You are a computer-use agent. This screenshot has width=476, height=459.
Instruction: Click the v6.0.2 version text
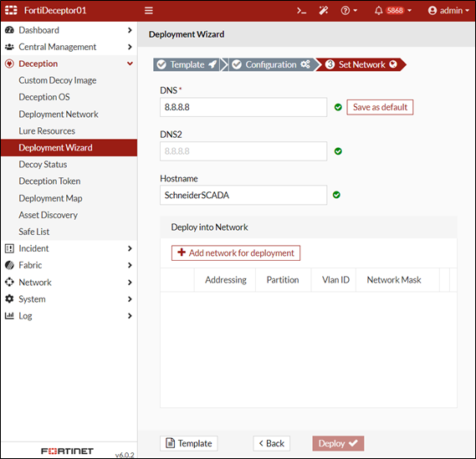[x=125, y=455]
